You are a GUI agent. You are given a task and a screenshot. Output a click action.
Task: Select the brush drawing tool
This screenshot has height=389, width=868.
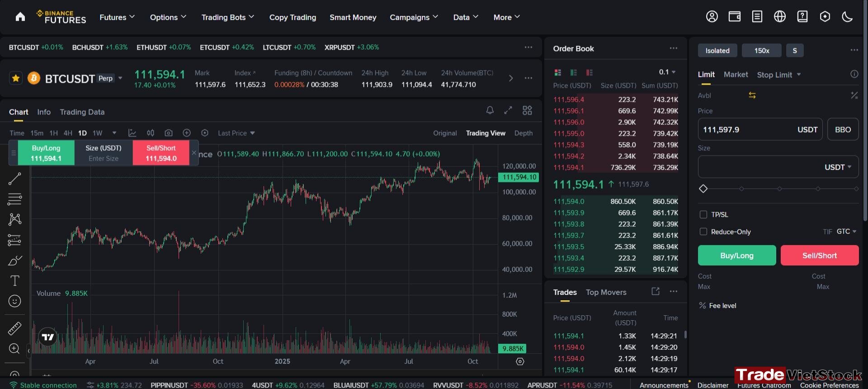point(14,261)
